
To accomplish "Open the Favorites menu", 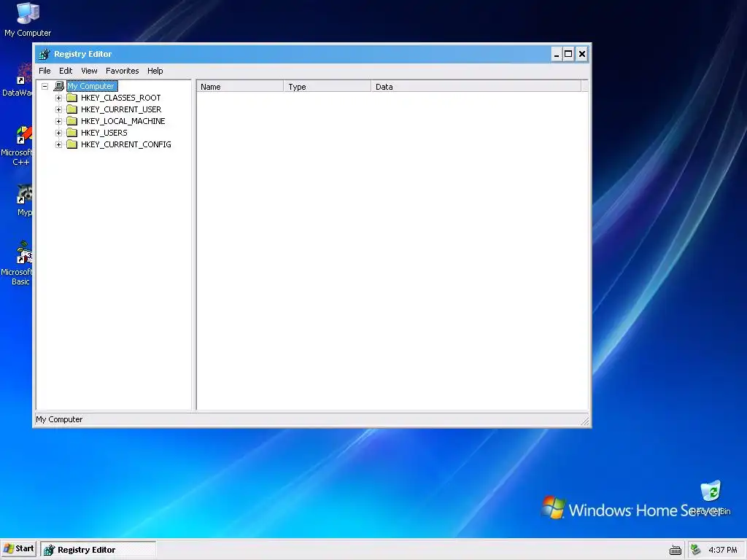I will pos(123,71).
